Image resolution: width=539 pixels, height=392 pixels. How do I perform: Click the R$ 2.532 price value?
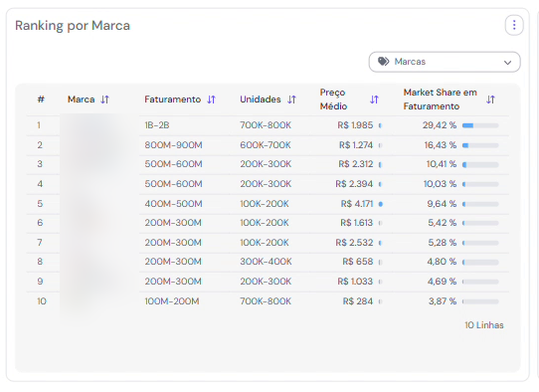coord(354,243)
